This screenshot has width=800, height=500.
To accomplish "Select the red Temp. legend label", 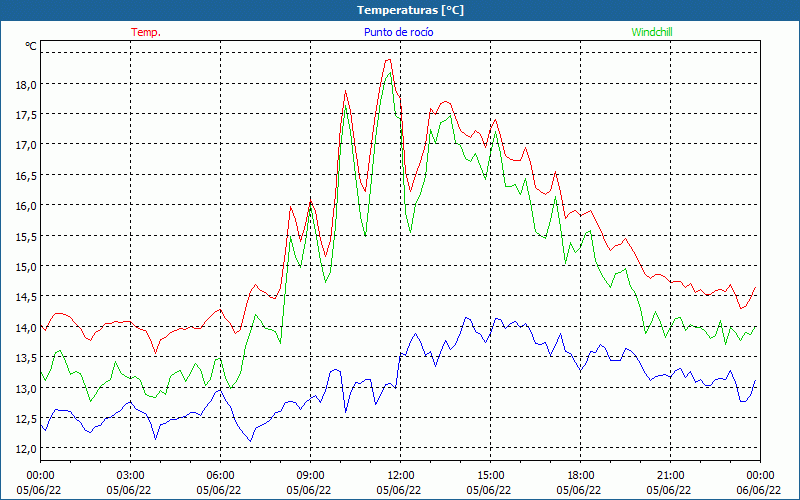I will (x=146, y=32).
